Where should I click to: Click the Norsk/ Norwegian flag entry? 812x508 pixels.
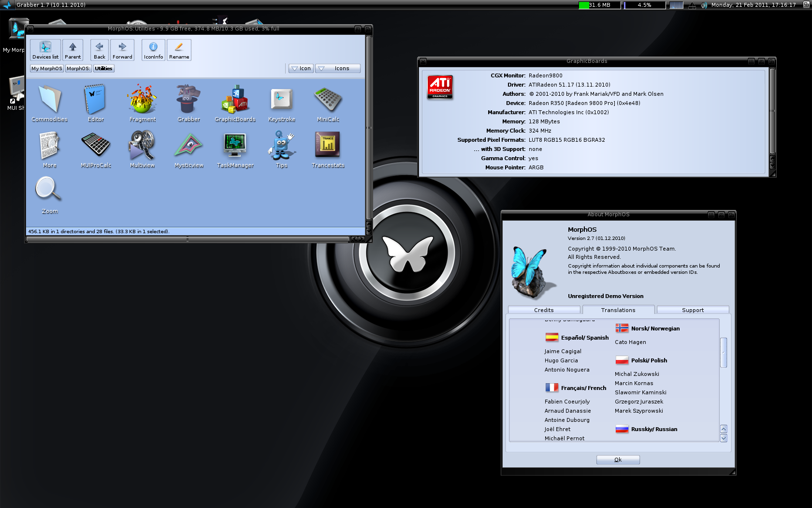pyautogui.click(x=648, y=329)
